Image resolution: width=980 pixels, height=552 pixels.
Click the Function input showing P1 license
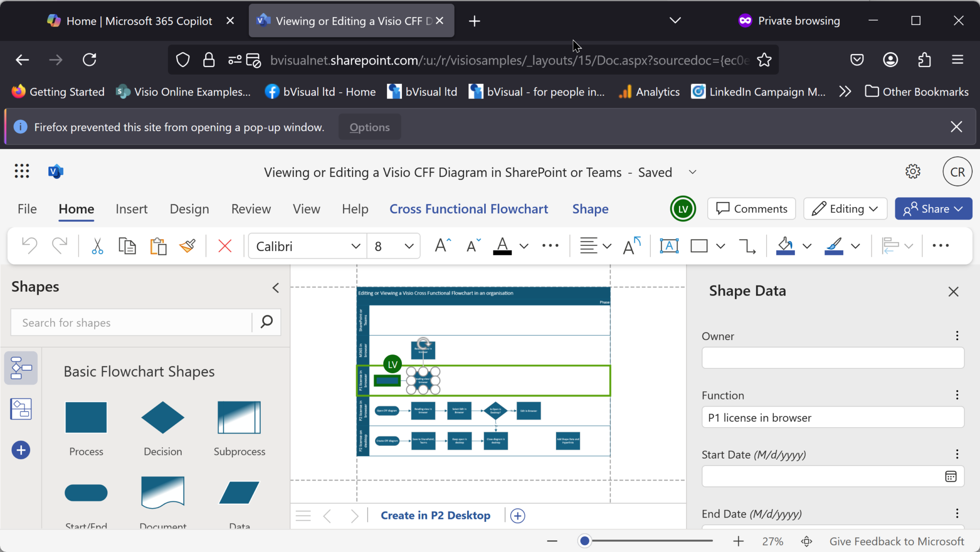click(x=832, y=417)
